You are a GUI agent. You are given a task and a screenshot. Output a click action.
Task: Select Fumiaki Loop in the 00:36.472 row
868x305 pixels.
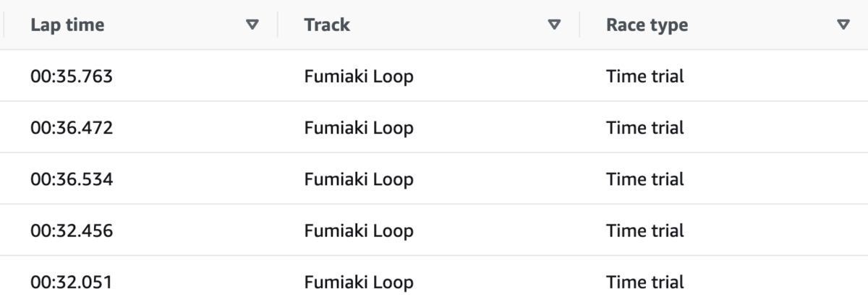click(359, 128)
